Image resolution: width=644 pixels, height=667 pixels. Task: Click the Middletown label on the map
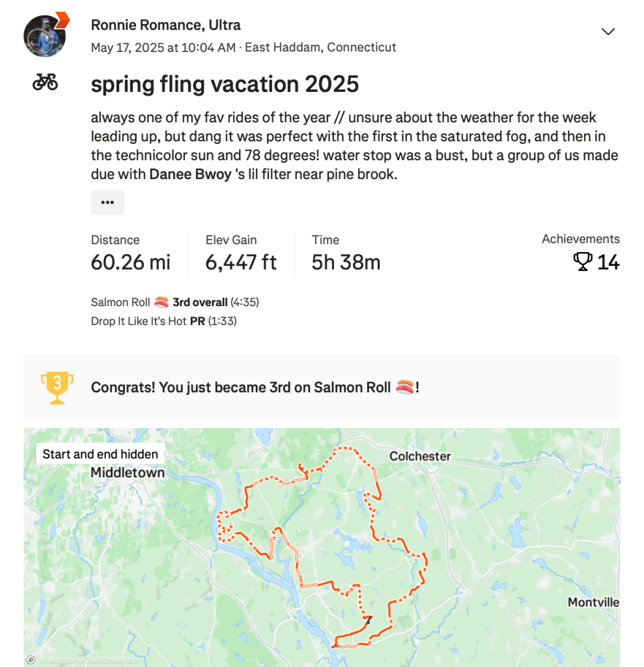128,473
